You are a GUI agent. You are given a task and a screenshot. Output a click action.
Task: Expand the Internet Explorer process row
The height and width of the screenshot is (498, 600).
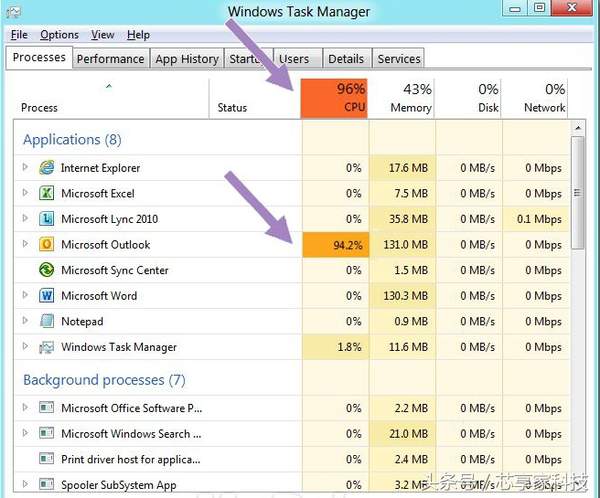25,168
